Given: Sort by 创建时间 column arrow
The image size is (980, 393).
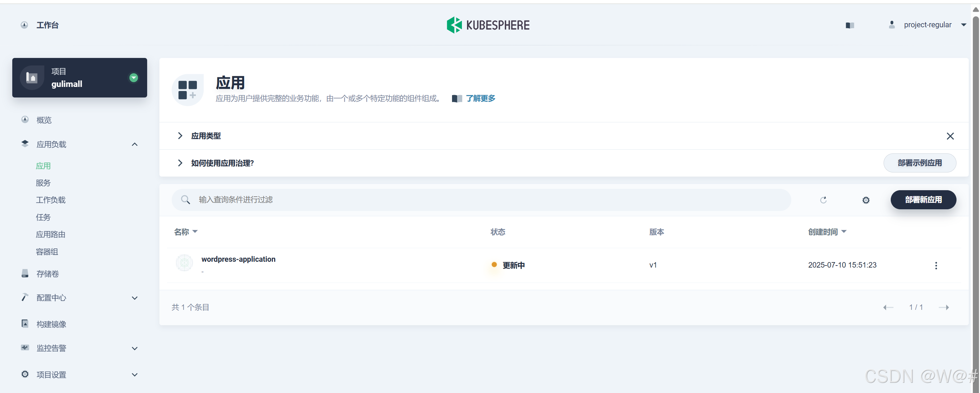Looking at the screenshot, I should coord(844,231).
